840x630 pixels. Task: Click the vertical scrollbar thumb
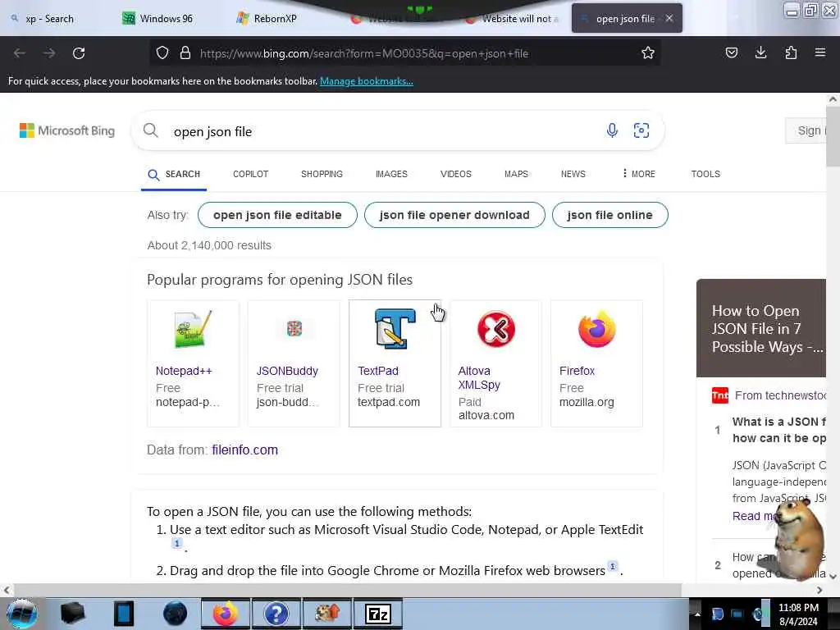click(833, 137)
